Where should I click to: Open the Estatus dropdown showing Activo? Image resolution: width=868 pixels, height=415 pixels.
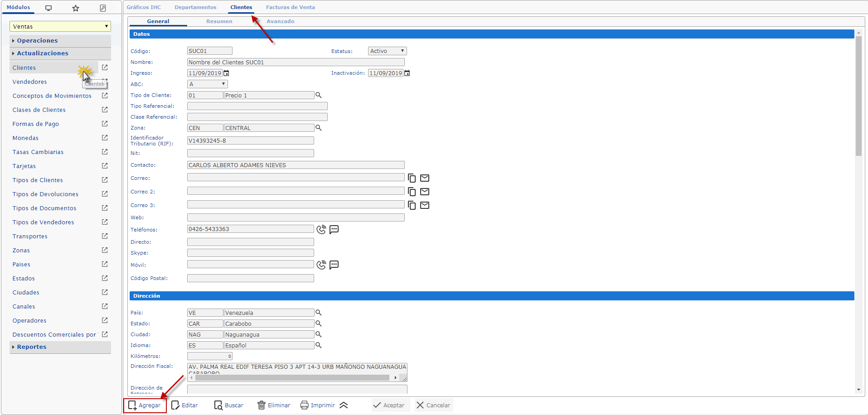click(x=387, y=51)
